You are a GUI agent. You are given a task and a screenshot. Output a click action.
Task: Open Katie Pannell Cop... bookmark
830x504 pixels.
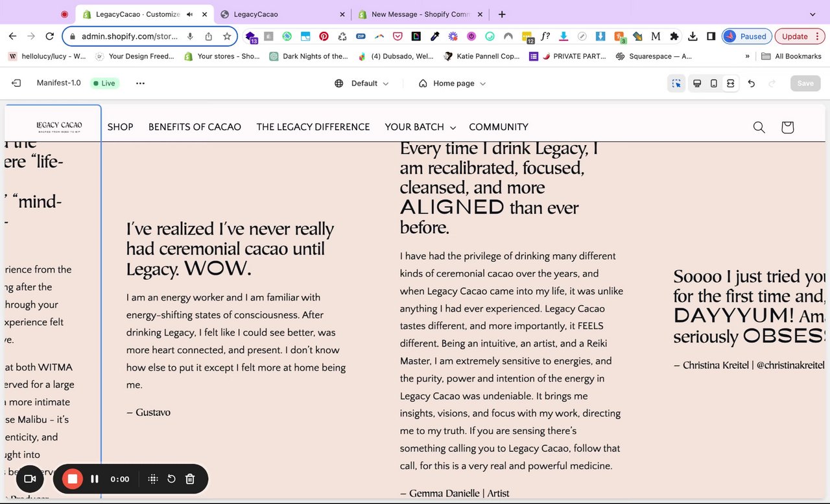click(482, 56)
